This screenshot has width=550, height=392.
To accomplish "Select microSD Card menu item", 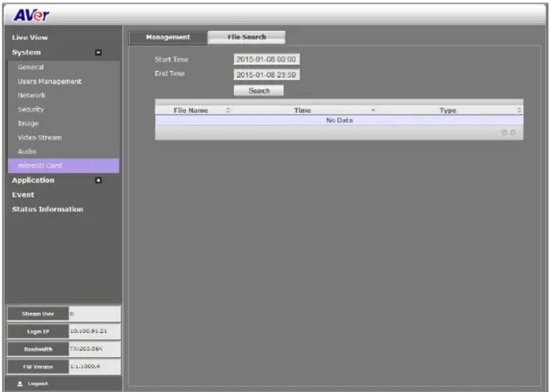I will (x=64, y=165).
